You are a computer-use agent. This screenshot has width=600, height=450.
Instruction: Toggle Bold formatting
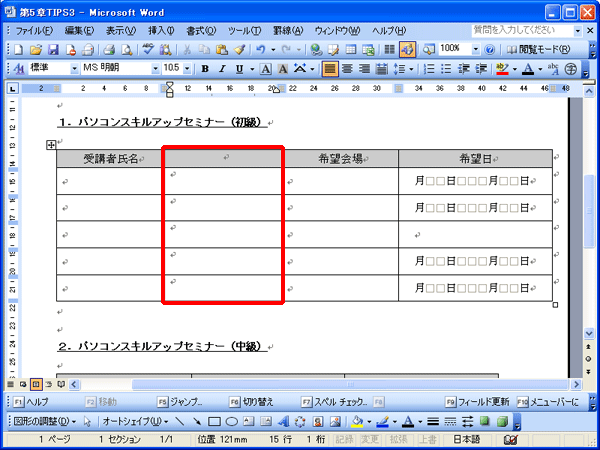[205, 69]
